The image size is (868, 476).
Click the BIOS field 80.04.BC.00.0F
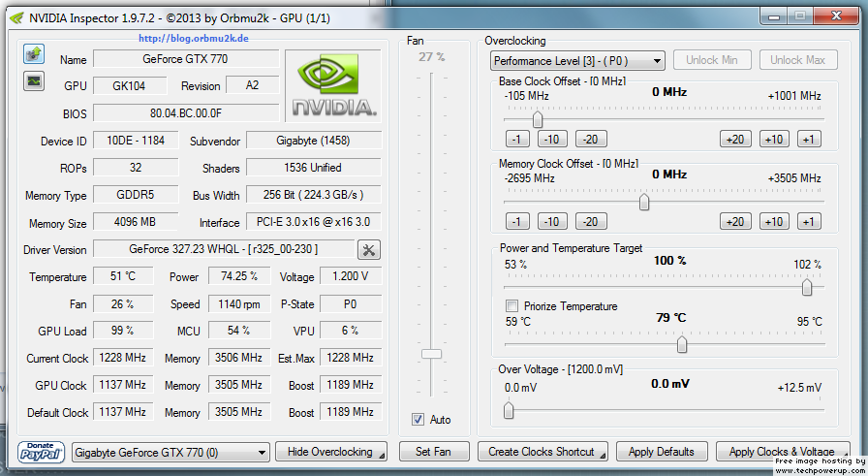pyautogui.click(x=186, y=113)
